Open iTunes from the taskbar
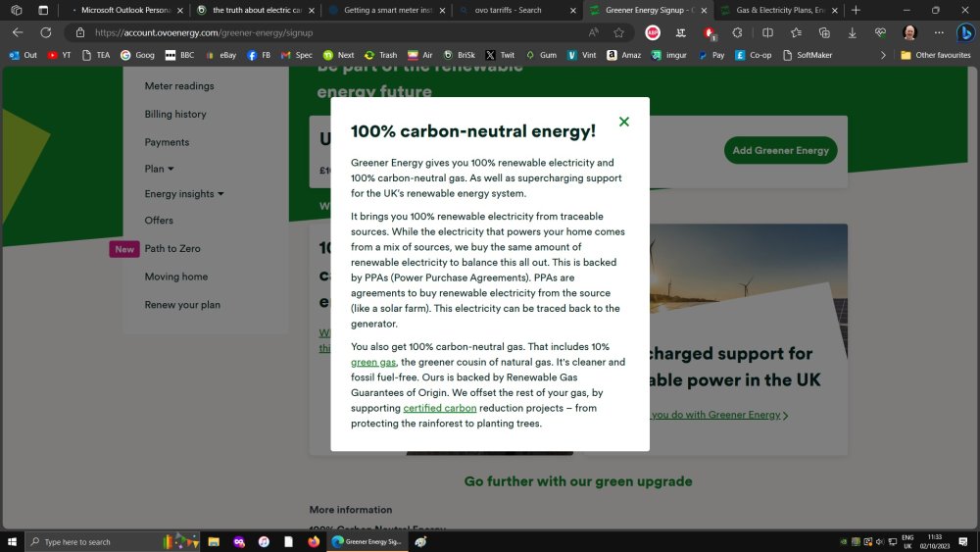This screenshot has width=980, height=552. [264, 541]
